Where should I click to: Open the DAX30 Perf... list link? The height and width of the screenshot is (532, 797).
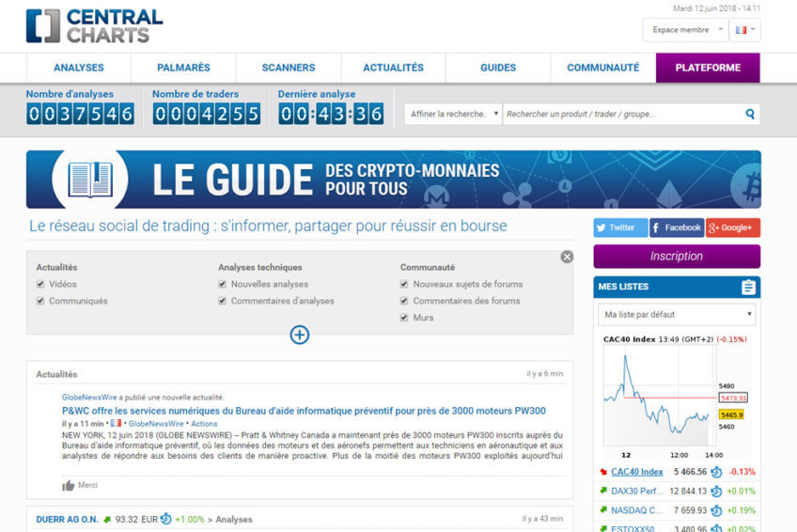pyautogui.click(x=637, y=492)
